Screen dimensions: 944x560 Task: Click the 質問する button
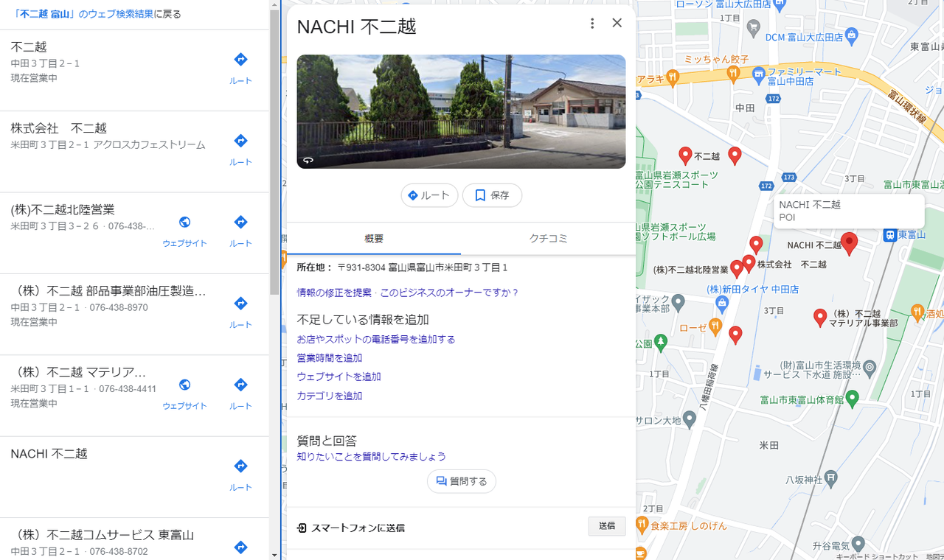tap(462, 481)
